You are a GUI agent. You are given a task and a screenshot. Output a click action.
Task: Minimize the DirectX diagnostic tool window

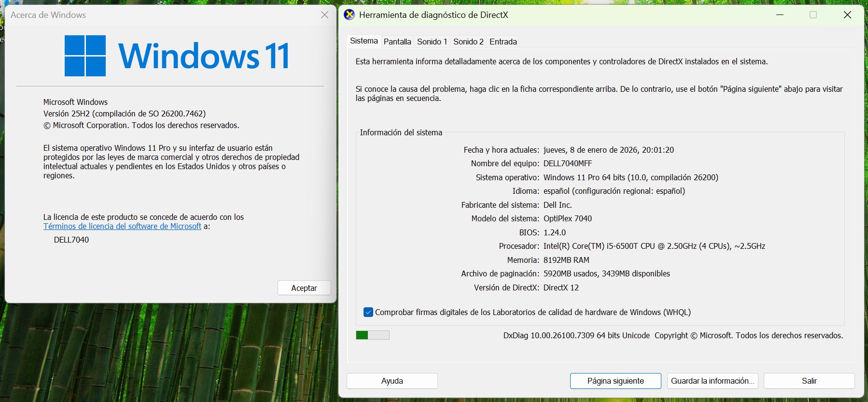[780, 15]
